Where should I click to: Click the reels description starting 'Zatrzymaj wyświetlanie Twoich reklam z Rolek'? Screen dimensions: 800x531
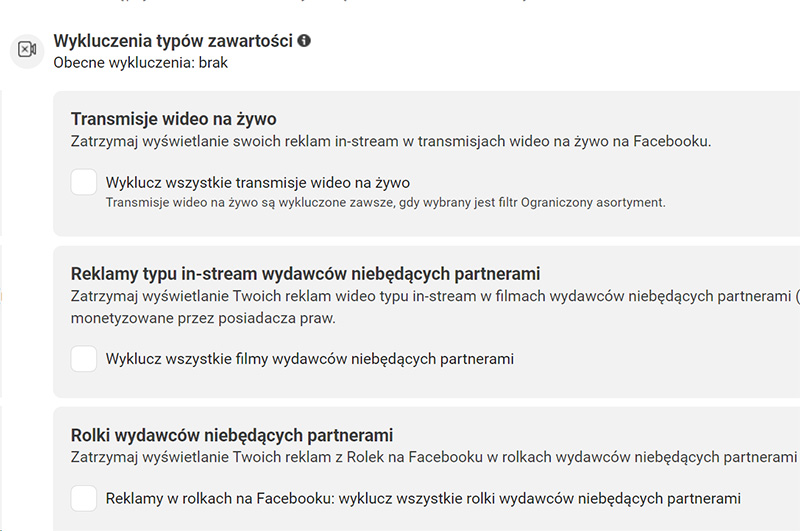coord(430,457)
